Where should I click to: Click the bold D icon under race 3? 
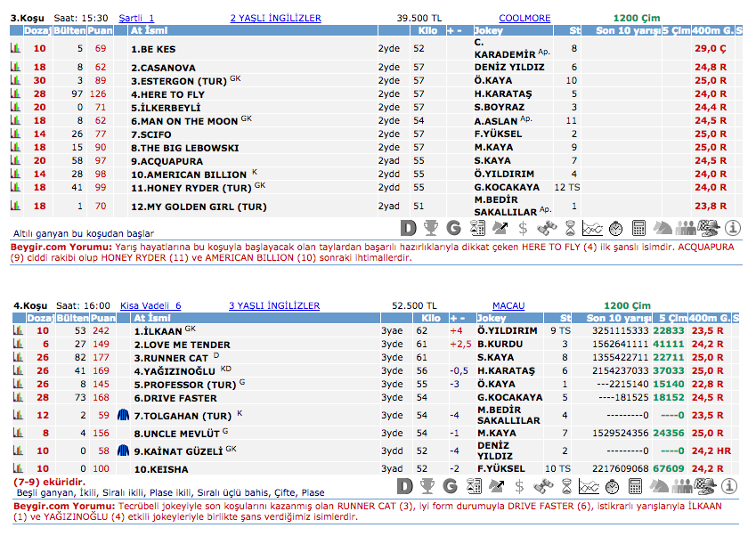407,228
